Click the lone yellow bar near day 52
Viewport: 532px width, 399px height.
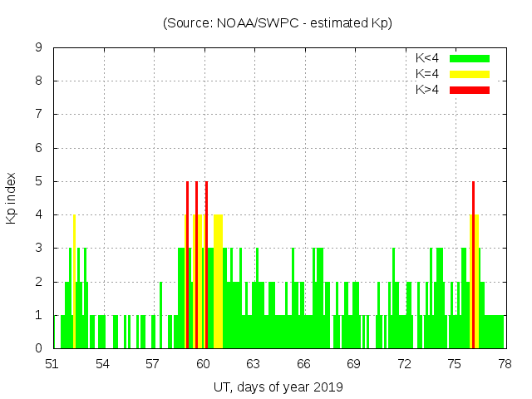pos(74,283)
